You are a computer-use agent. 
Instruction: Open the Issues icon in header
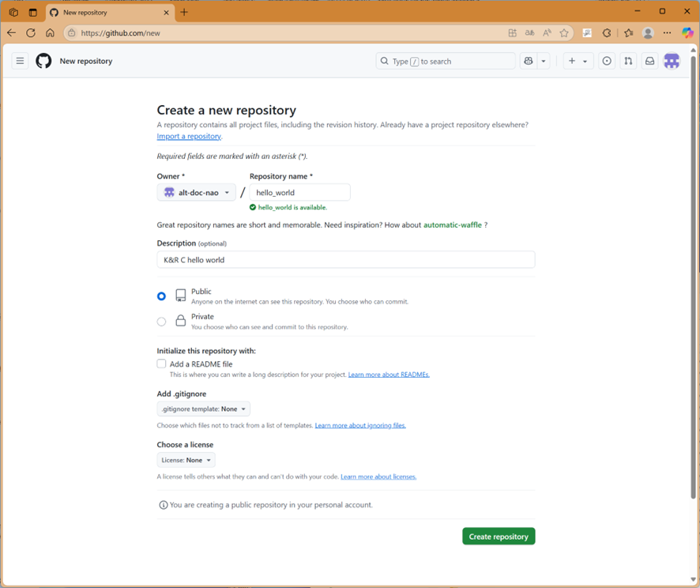[607, 61]
